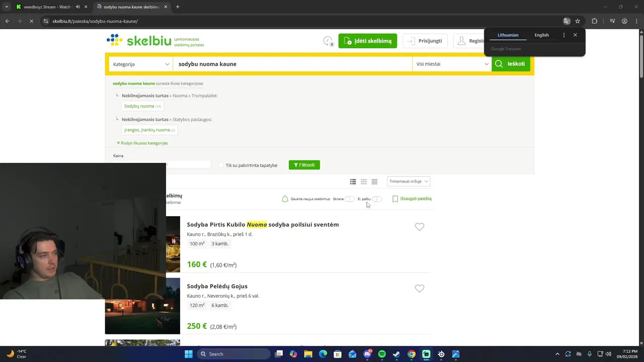This screenshot has height=362, width=644.
Task: Favorite the Sodyba Pelėdų Gojus listing heart
Action: [420, 288]
